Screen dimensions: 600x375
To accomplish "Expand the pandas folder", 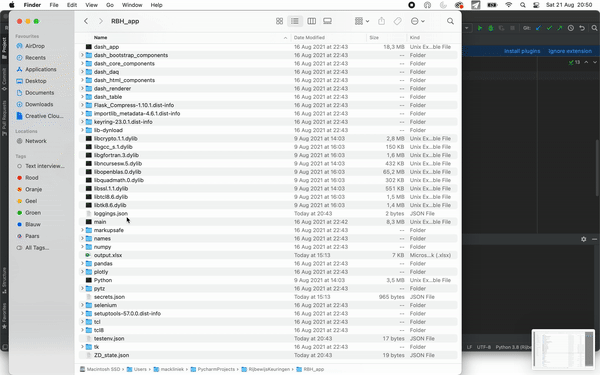I will click(x=82, y=263).
